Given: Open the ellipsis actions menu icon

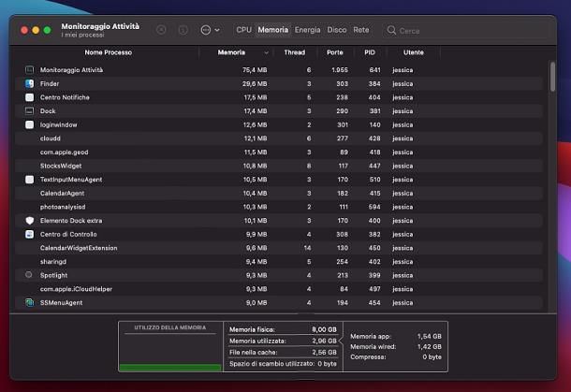Looking at the screenshot, I should (206, 30).
